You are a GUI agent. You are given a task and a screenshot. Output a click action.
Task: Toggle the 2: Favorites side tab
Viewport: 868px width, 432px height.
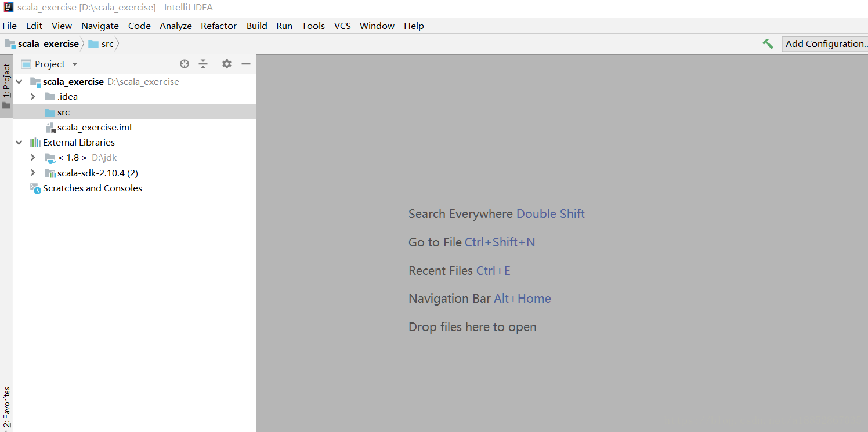point(6,407)
